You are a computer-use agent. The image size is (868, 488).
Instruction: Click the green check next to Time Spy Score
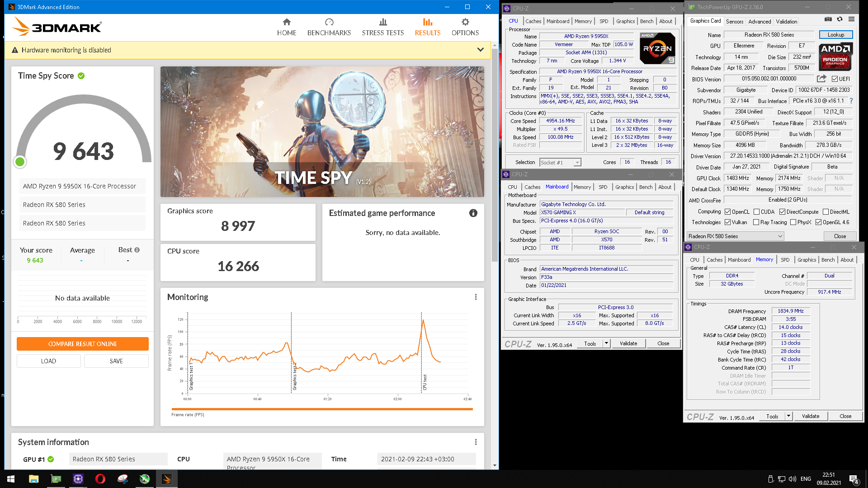(81, 76)
